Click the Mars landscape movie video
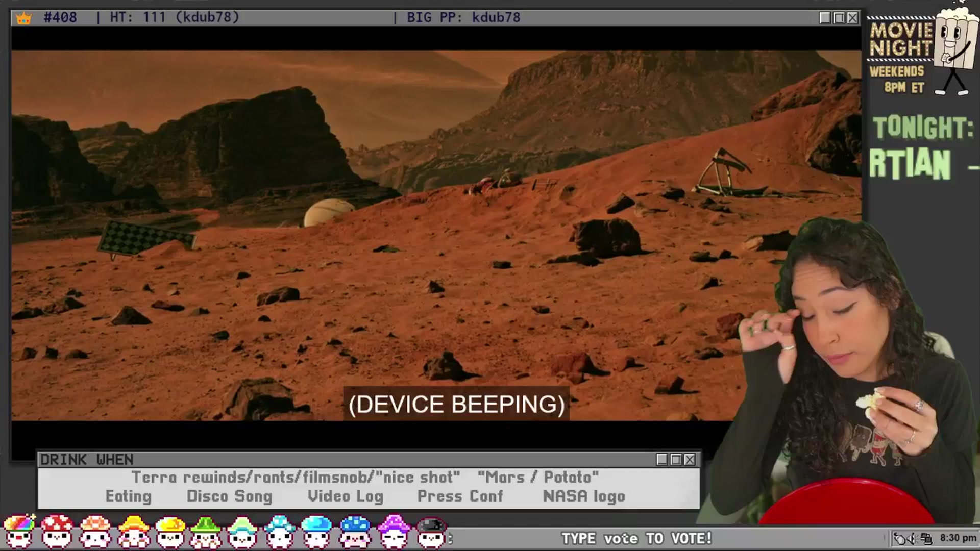The width and height of the screenshot is (980, 551). coord(436,235)
